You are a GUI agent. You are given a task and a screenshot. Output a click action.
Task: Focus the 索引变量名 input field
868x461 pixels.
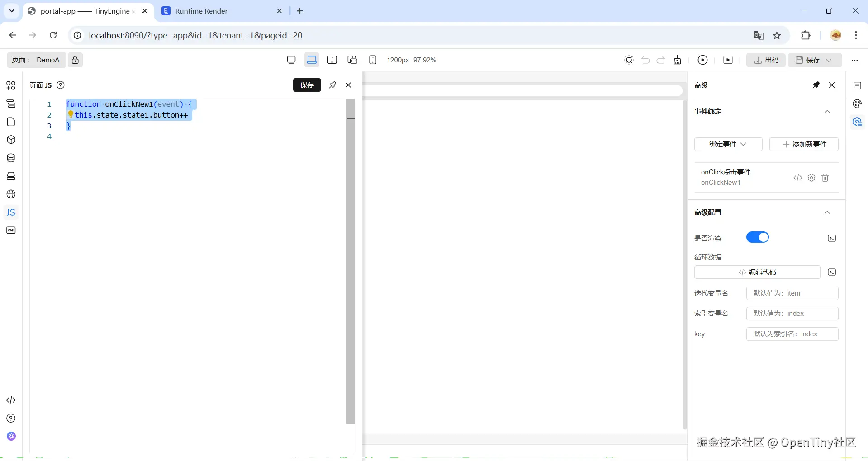pyautogui.click(x=792, y=314)
